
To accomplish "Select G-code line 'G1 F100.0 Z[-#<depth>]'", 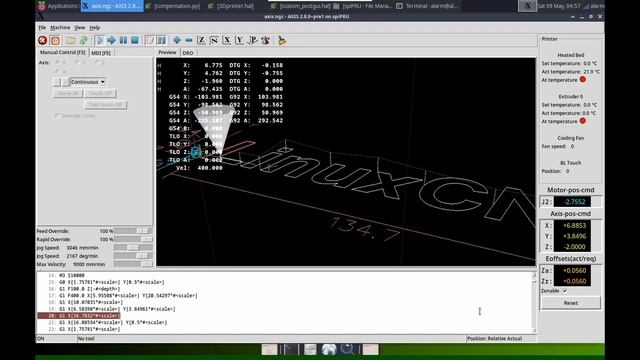I will 89,289.
